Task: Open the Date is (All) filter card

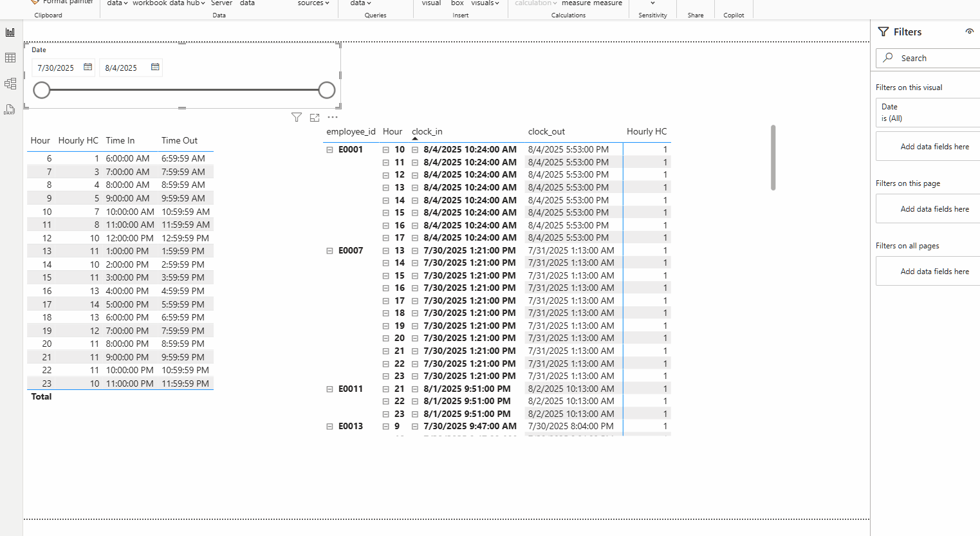Action: 928,113
